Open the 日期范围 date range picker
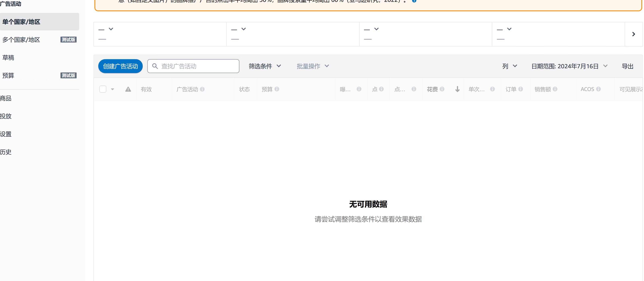 [569, 66]
